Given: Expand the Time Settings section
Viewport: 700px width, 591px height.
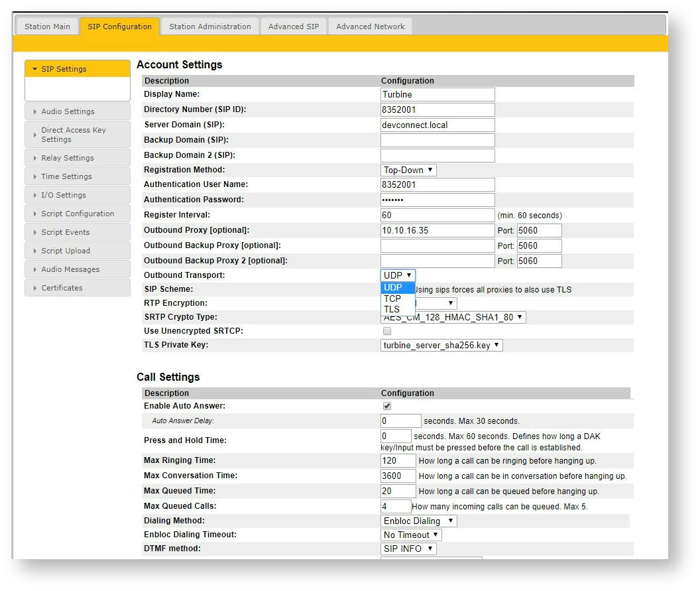Looking at the screenshot, I should 65,176.
